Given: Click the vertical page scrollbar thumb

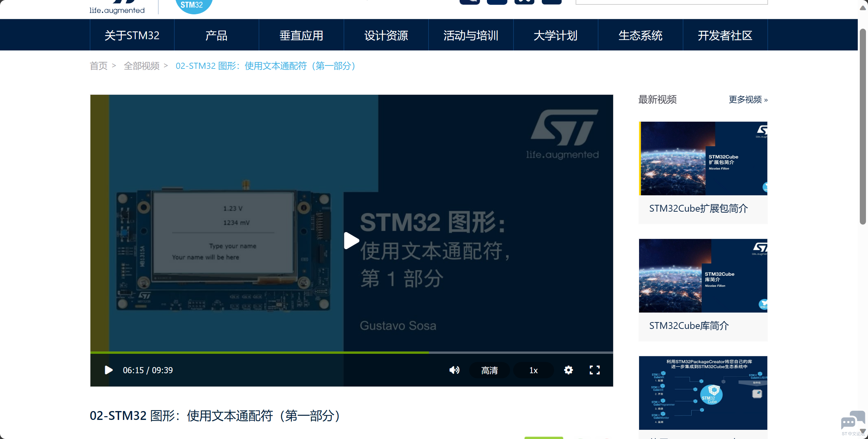Looking at the screenshot, I should (863, 126).
